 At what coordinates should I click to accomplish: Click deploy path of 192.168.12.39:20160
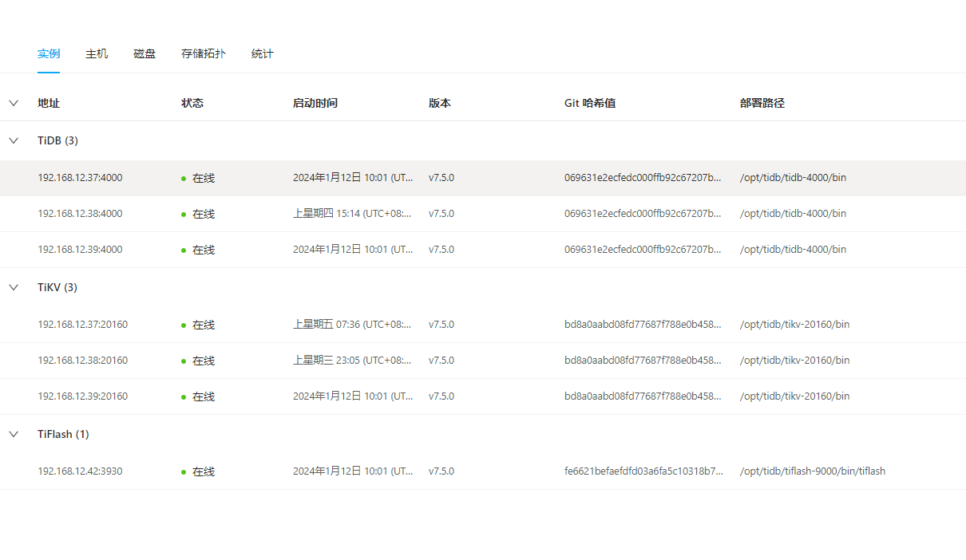click(x=795, y=396)
